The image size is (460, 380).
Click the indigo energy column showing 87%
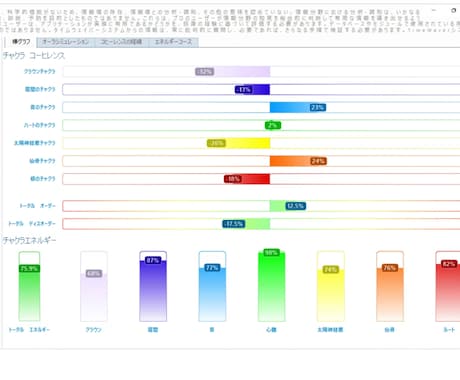[x=153, y=286]
